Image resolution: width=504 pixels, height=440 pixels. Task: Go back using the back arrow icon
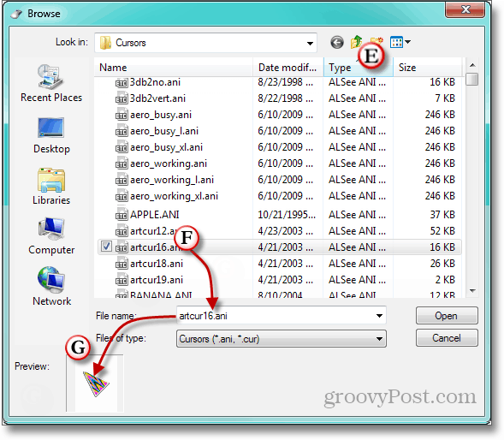click(337, 42)
